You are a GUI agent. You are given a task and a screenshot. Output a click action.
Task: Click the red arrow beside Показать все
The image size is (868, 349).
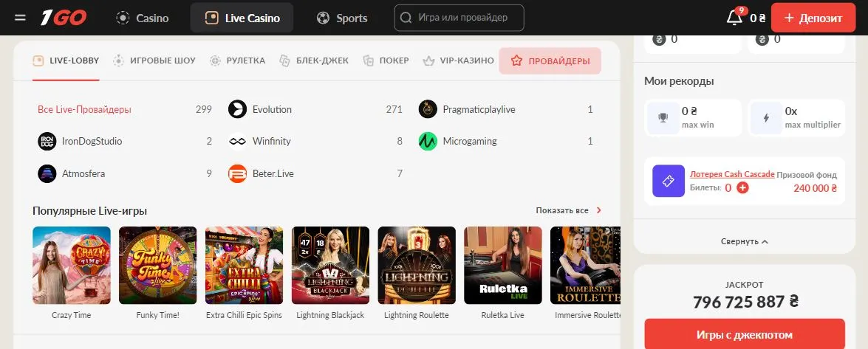click(x=598, y=211)
